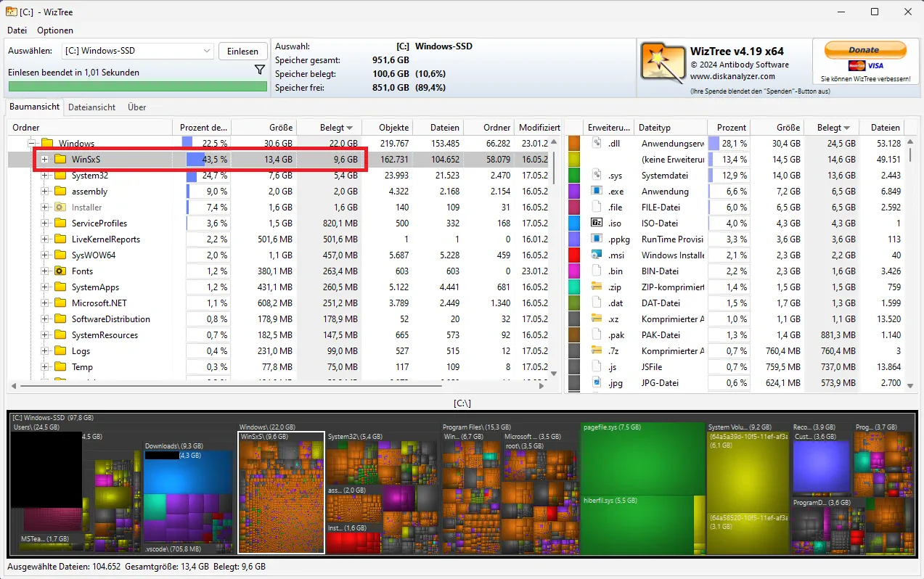924x579 pixels.
Task: Sort by the Objekte column header
Action: click(x=387, y=128)
